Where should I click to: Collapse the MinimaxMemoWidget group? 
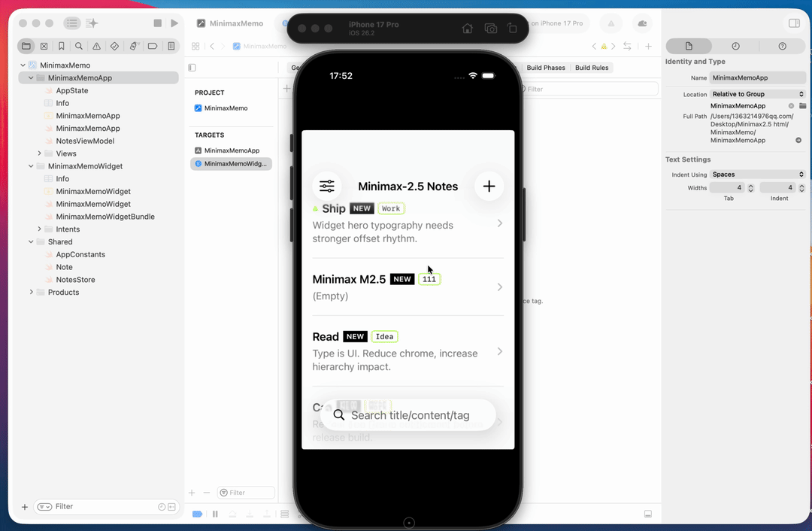31,165
